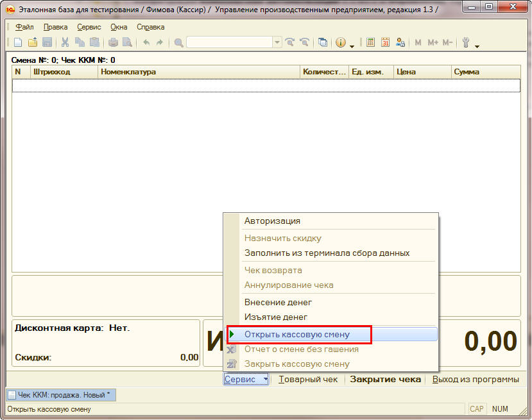Click the Find previous icon
The height and width of the screenshot is (420, 532).
(x=304, y=42)
